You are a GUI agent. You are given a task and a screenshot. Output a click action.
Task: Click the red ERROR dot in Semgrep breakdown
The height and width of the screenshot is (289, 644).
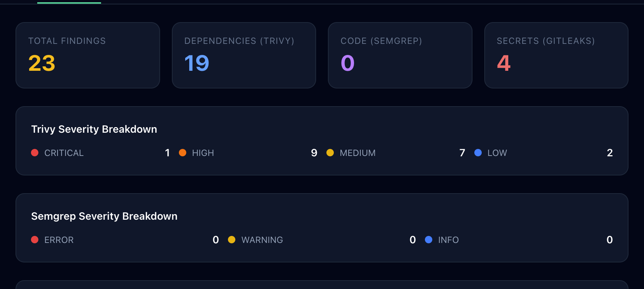click(35, 240)
